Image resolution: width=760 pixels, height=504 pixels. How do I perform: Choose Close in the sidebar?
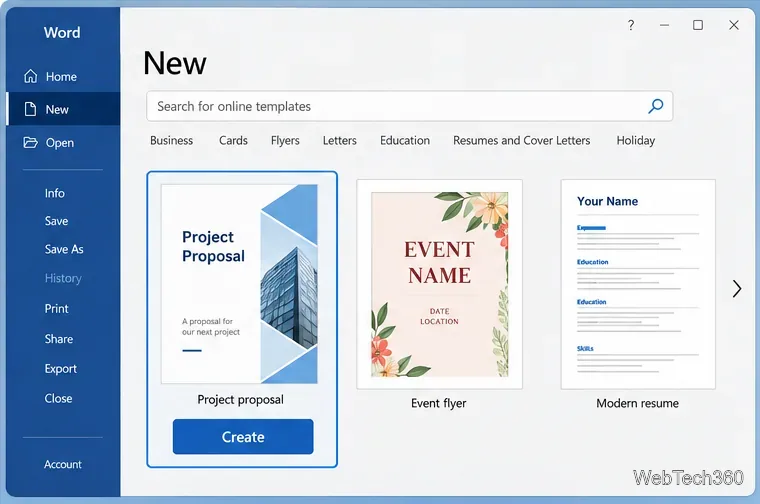[x=58, y=398]
